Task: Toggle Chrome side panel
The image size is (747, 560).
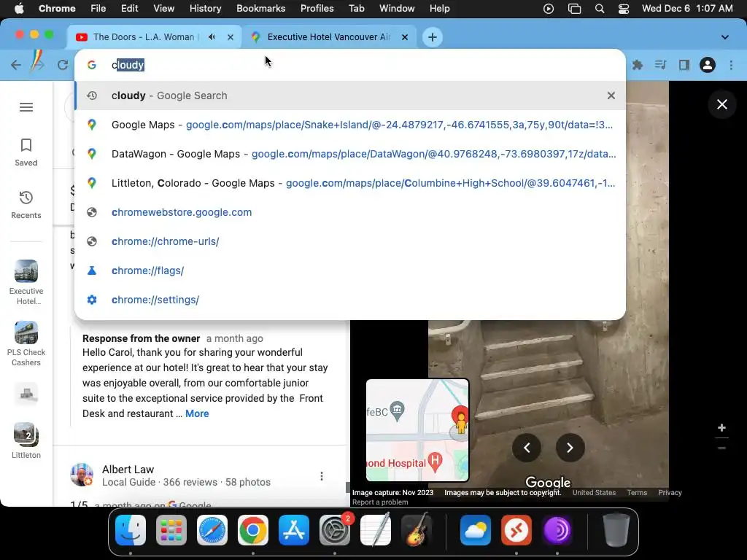Action: click(x=684, y=65)
